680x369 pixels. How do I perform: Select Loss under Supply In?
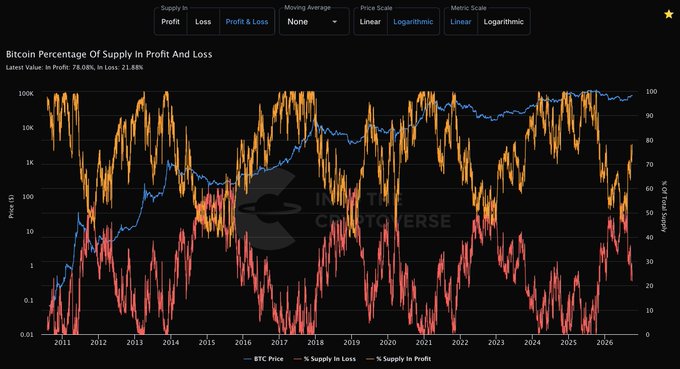pos(203,22)
